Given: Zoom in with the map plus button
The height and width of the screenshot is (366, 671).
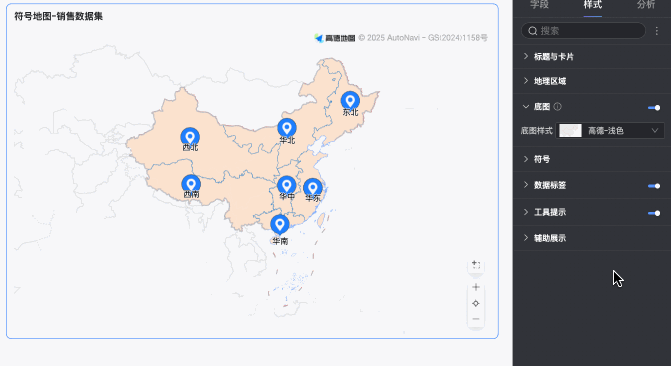Looking at the screenshot, I should pos(476,287).
